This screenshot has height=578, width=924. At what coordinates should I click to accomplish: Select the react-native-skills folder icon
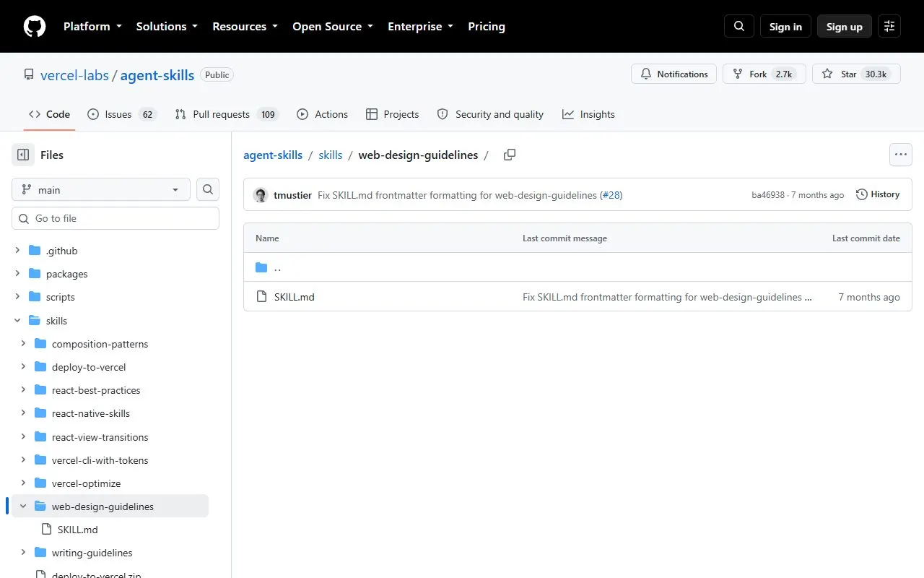[x=40, y=413]
